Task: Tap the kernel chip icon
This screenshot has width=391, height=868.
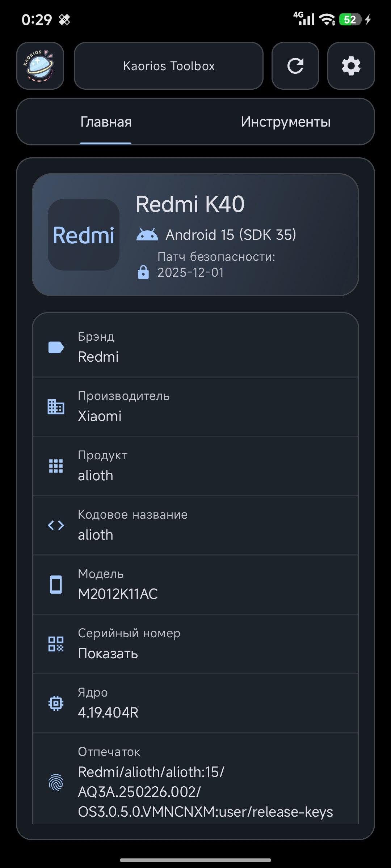Action: (56, 703)
